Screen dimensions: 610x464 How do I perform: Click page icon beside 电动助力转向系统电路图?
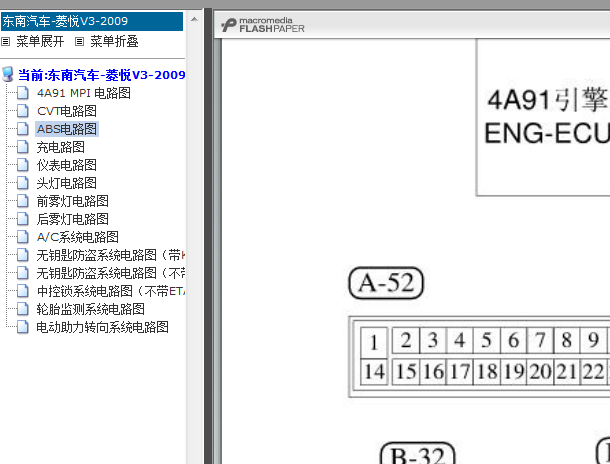(23, 327)
